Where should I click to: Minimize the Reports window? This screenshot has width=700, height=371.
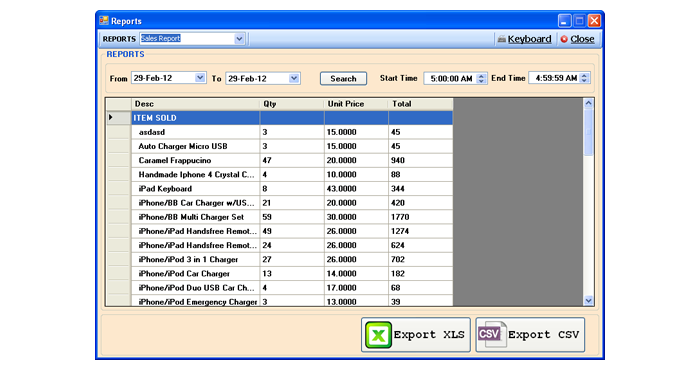coord(565,21)
